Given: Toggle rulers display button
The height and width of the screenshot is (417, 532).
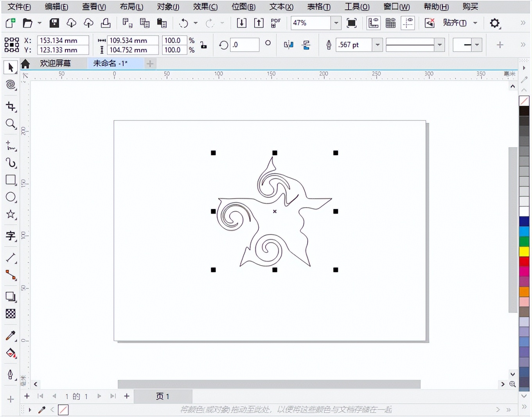Looking at the screenshot, I should click(373, 23).
